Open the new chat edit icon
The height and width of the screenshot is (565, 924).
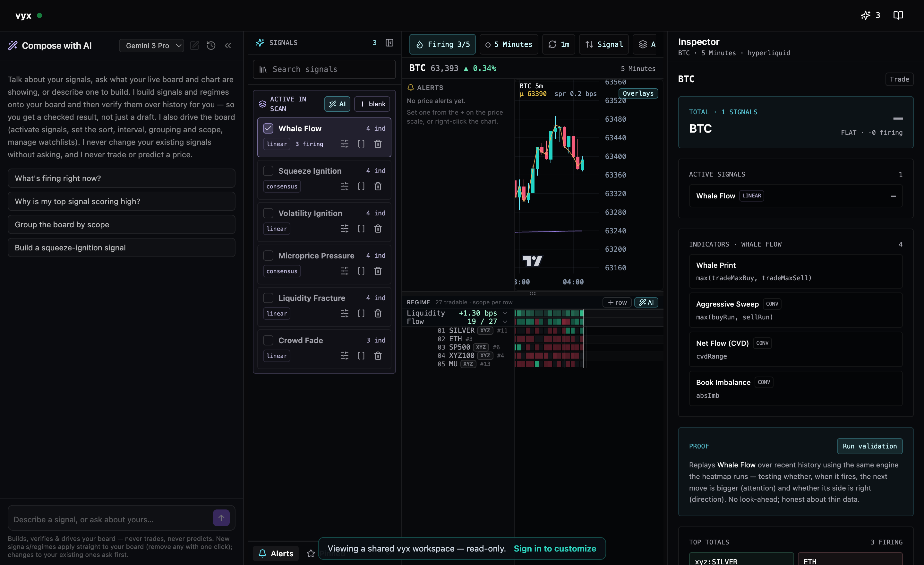pos(195,45)
